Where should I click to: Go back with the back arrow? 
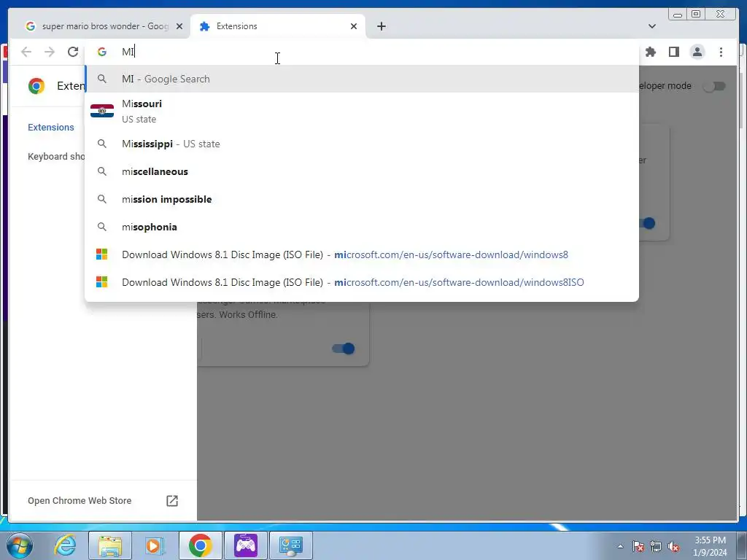(26, 52)
